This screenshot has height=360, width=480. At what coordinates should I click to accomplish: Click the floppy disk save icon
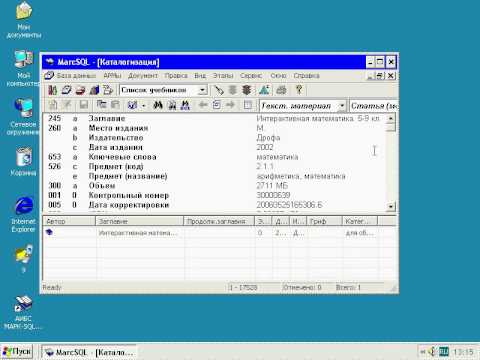tap(84, 105)
